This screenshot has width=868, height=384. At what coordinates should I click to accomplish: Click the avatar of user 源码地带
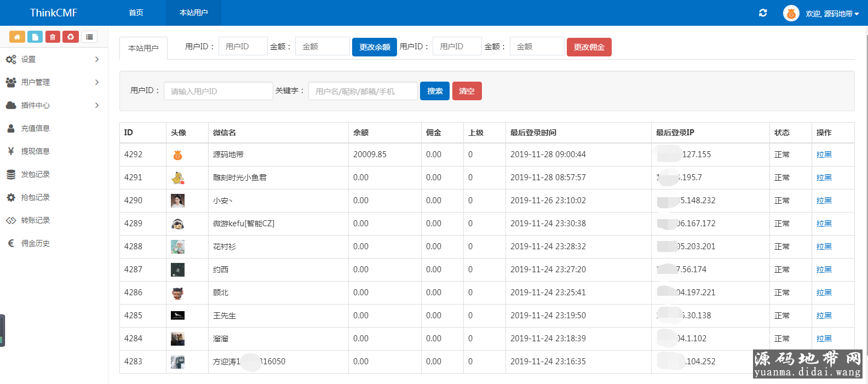177,155
